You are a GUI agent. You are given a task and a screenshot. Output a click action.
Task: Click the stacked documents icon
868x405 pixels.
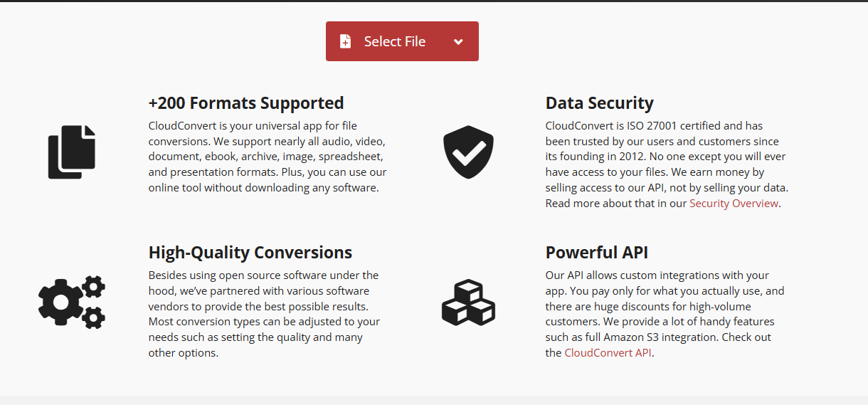pos(71,152)
